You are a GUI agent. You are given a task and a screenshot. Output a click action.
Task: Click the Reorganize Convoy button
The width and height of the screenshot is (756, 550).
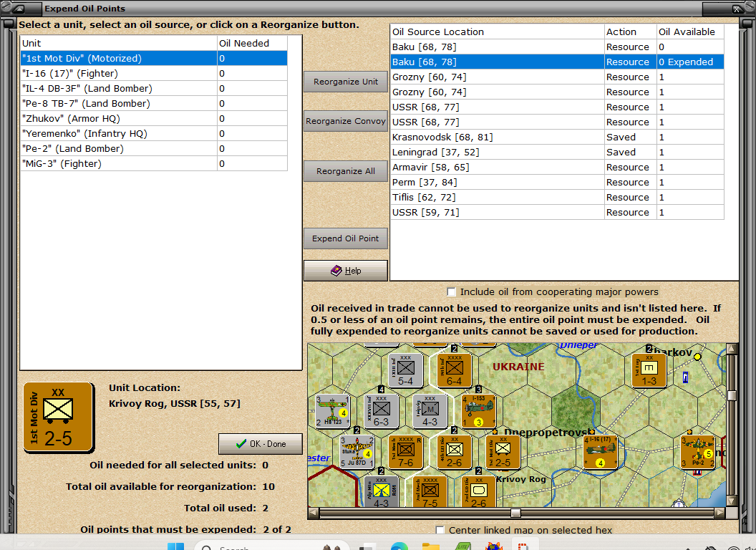coord(346,121)
